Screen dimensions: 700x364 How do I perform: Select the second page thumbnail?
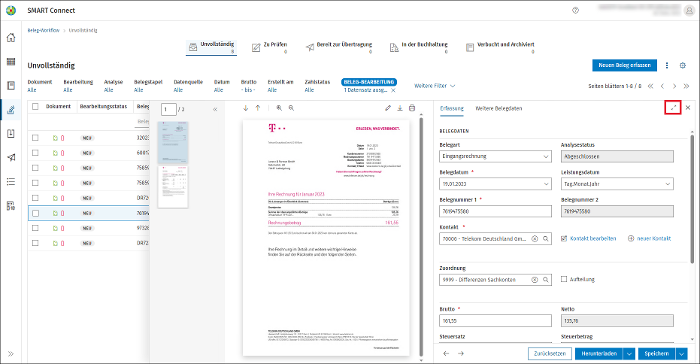[173, 186]
